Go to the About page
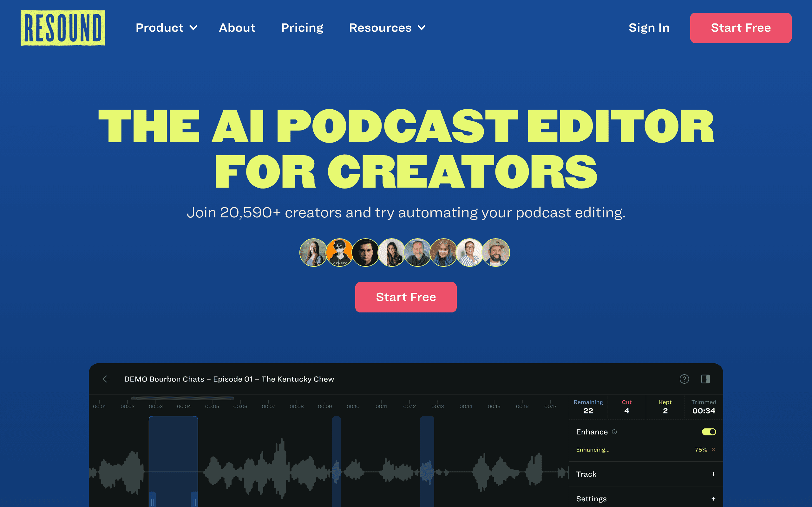 point(237,28)
